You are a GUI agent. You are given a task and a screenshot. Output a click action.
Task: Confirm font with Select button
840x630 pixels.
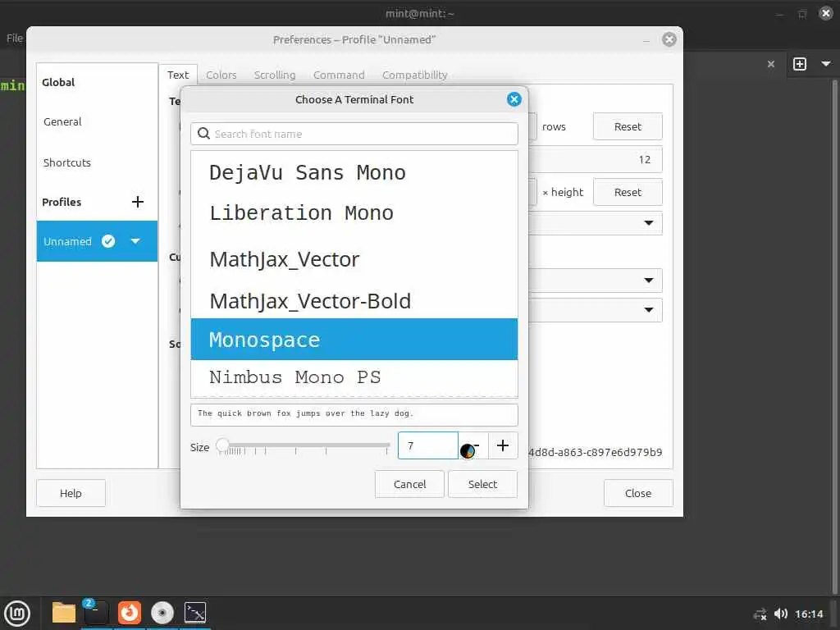coord(482,484)
